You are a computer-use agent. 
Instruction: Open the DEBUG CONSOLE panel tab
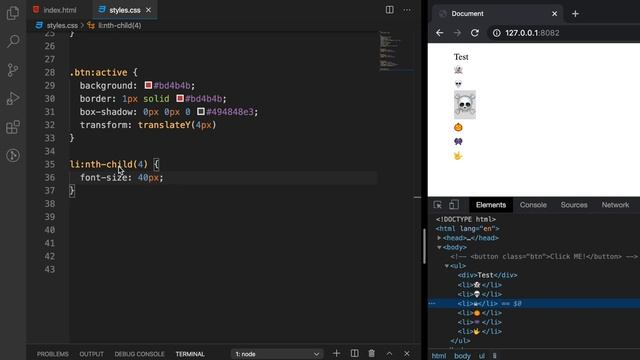coord(139,354)
